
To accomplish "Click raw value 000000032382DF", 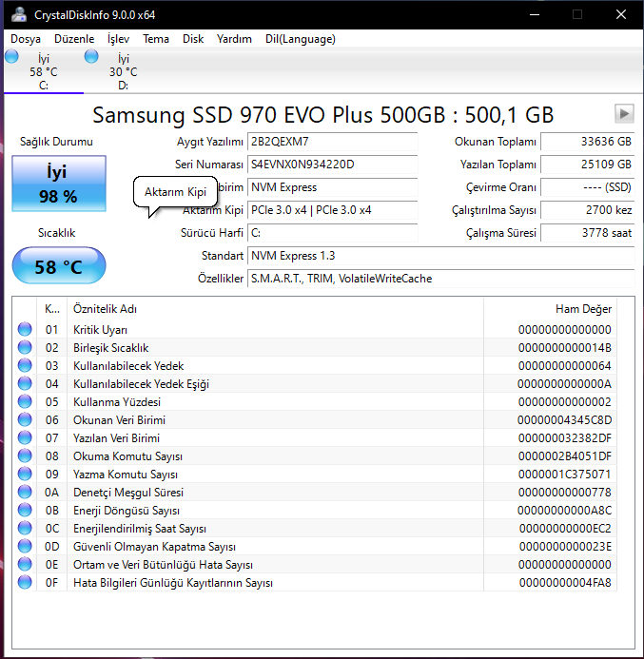I will tap(564, 438).
